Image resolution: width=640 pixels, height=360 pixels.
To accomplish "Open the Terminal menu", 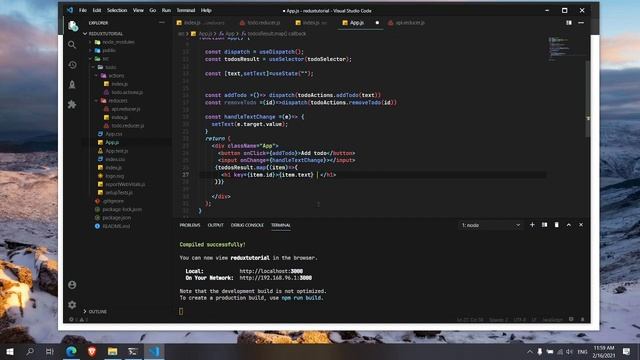I will coord(186,10).
